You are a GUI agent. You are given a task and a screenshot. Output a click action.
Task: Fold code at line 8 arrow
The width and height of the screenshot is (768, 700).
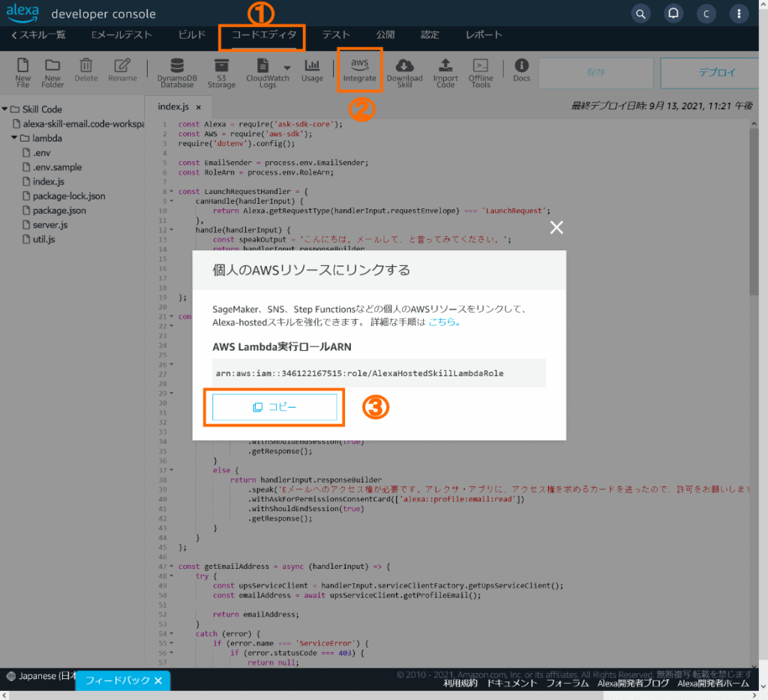point(172,191)
